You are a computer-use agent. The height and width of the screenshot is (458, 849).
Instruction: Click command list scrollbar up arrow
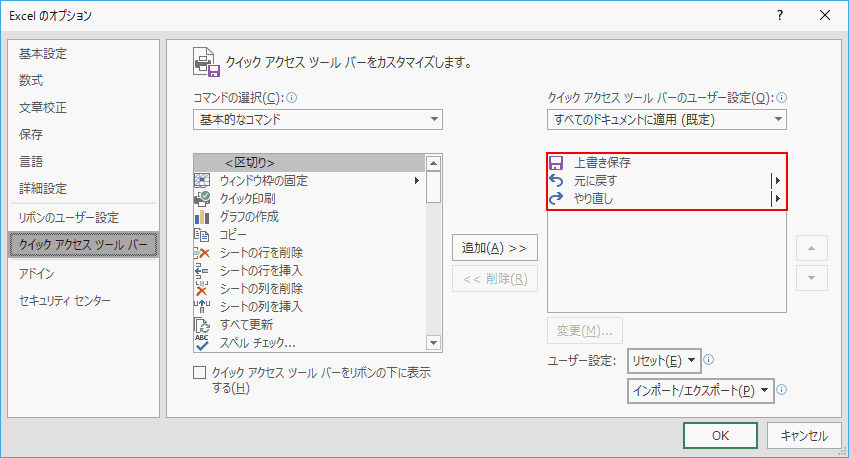coord(433,163)
